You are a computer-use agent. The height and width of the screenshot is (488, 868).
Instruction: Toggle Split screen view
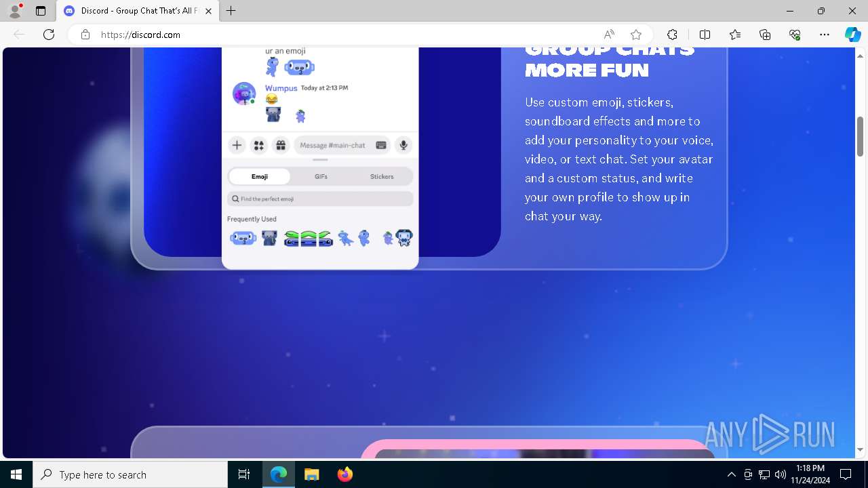point(705,35)
